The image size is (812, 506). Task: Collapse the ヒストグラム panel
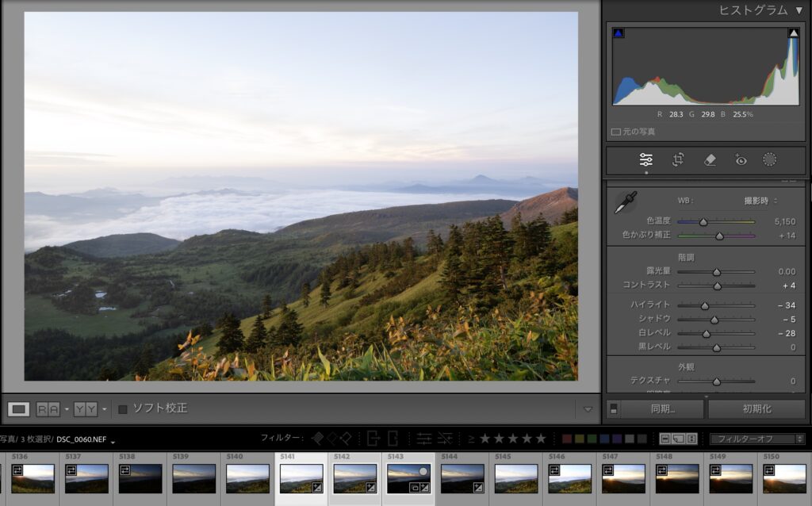(799, 10)
